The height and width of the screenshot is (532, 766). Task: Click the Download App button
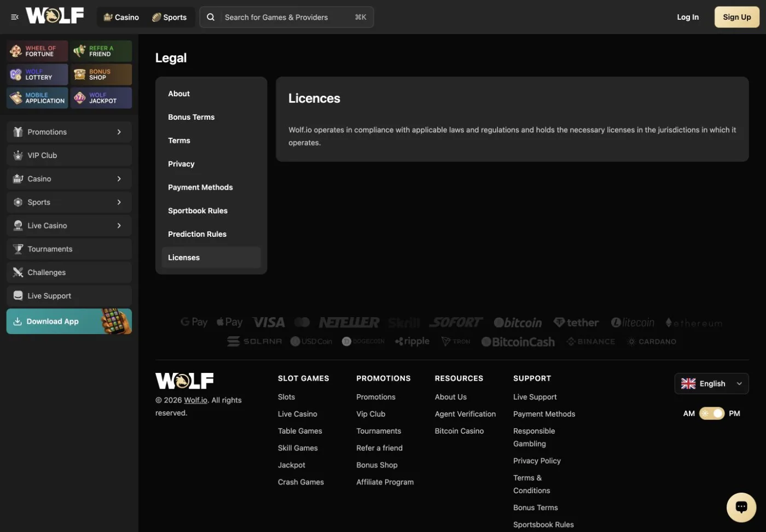69,321
